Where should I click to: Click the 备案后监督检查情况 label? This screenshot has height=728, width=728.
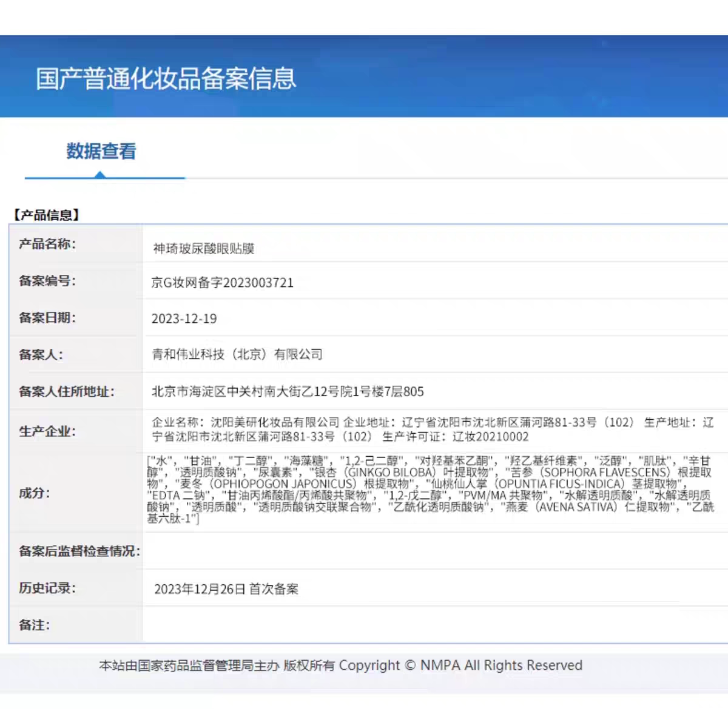(79, 551)
